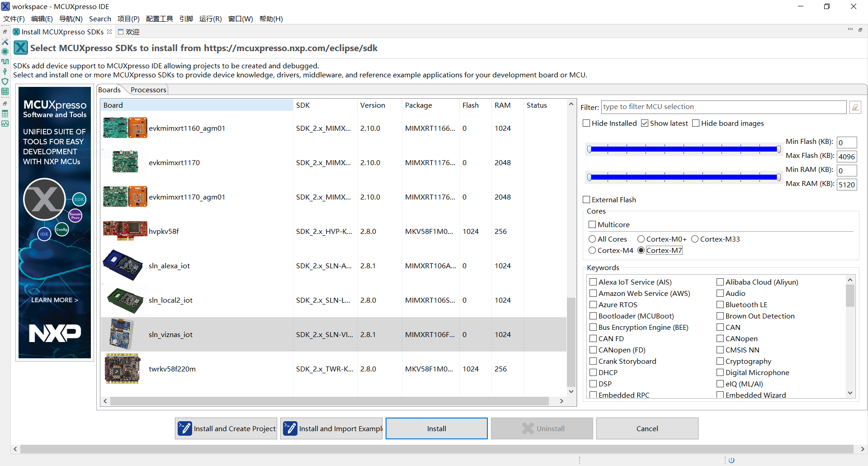Select the Cortex-M33 radio button

click(695, 239)
